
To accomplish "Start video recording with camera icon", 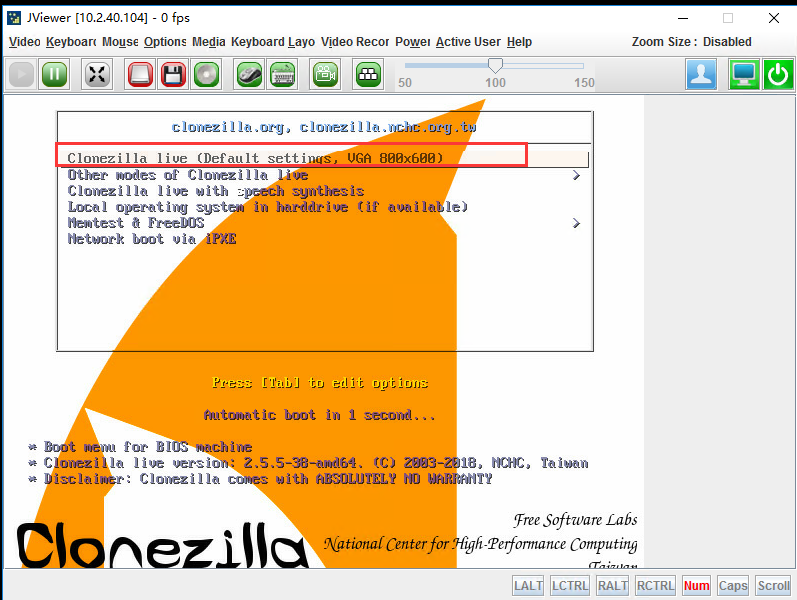I will click(325, 74).
